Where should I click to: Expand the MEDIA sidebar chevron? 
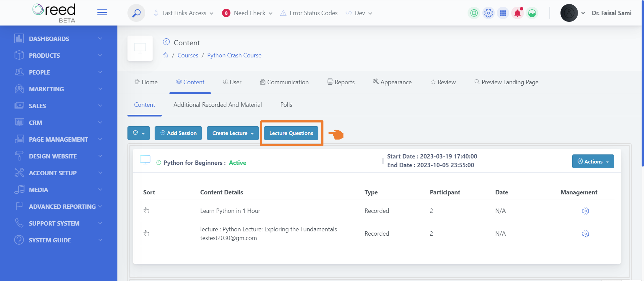(100, 189)
